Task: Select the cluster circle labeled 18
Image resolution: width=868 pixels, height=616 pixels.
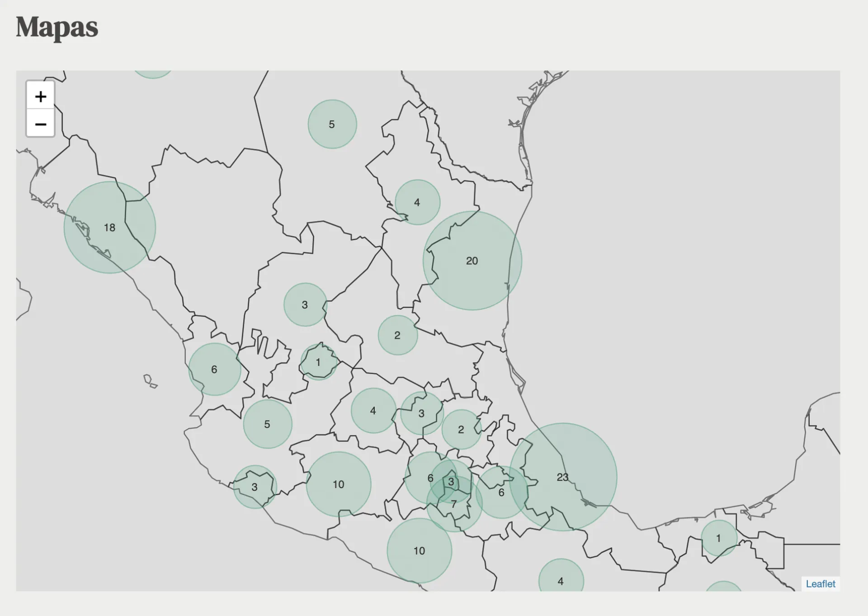Action: (110, 227)
